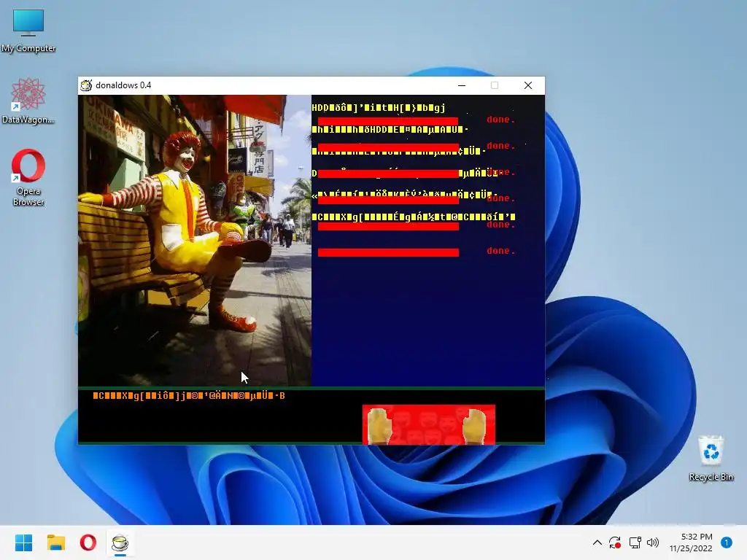Minimize the donaldows 0.4 window
The width and height of the screenshot is (747, 560).
pyautogui.click(x=462, y=85)
